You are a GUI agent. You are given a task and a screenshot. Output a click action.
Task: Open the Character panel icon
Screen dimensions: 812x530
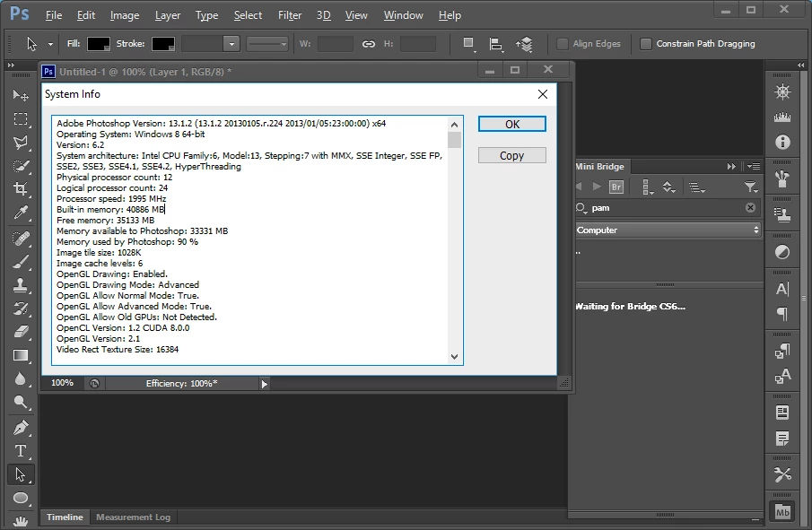point(782,289)
